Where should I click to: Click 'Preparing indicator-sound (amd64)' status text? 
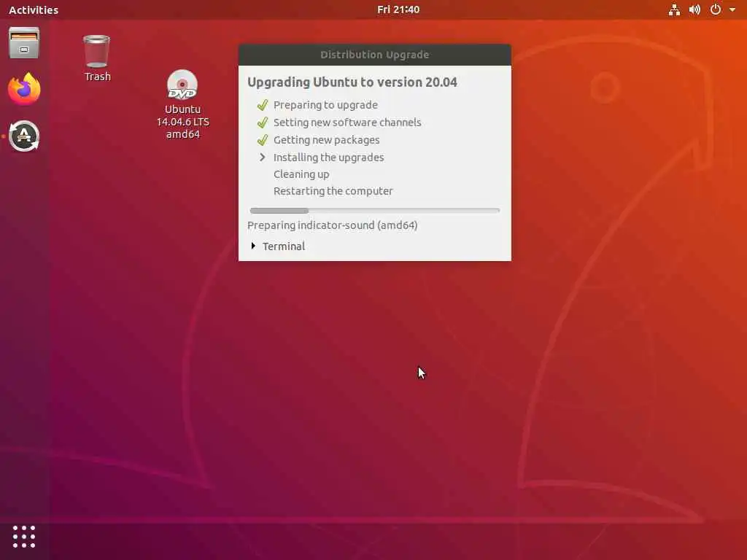333,225
